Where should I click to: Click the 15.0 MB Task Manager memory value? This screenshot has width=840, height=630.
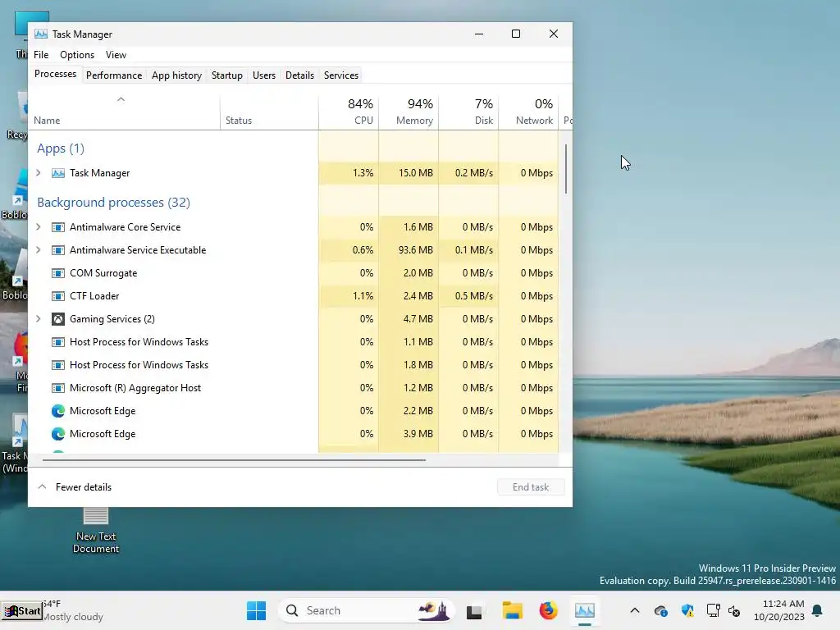tap(416, 173)
